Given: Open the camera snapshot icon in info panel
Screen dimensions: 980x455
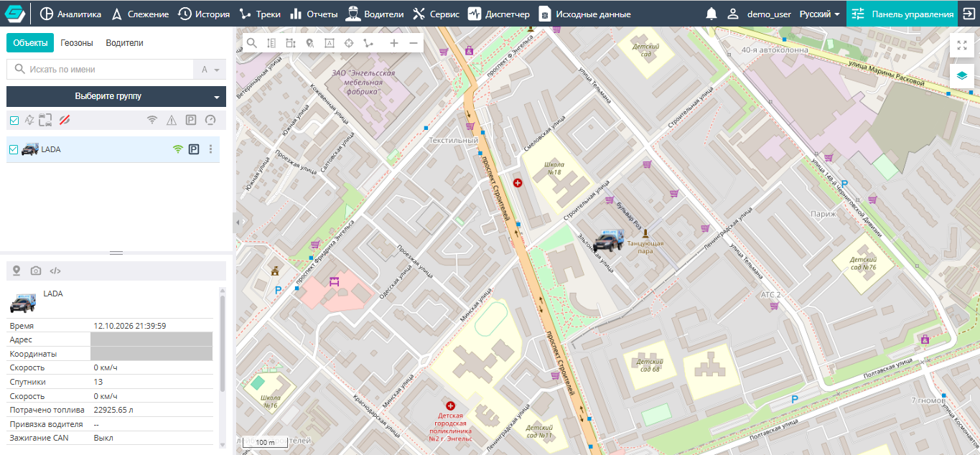Looking at the screenshot, I should (36, 271).
